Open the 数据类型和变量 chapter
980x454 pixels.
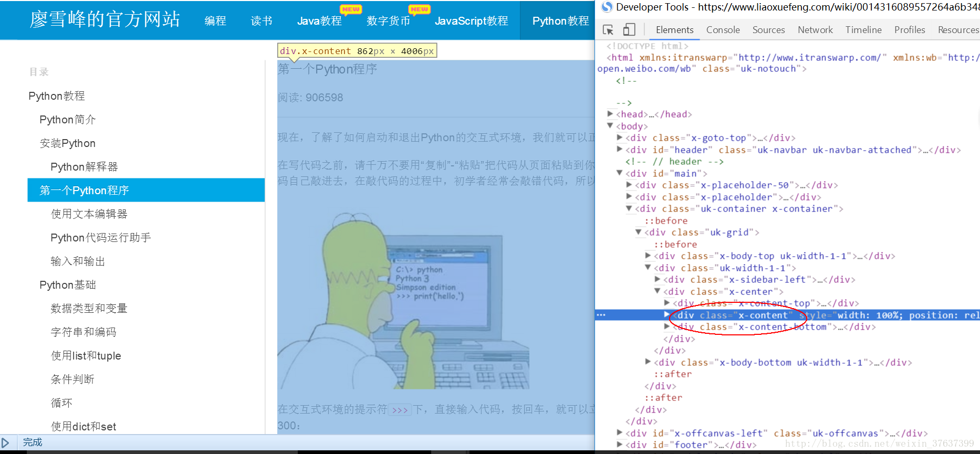89,309
